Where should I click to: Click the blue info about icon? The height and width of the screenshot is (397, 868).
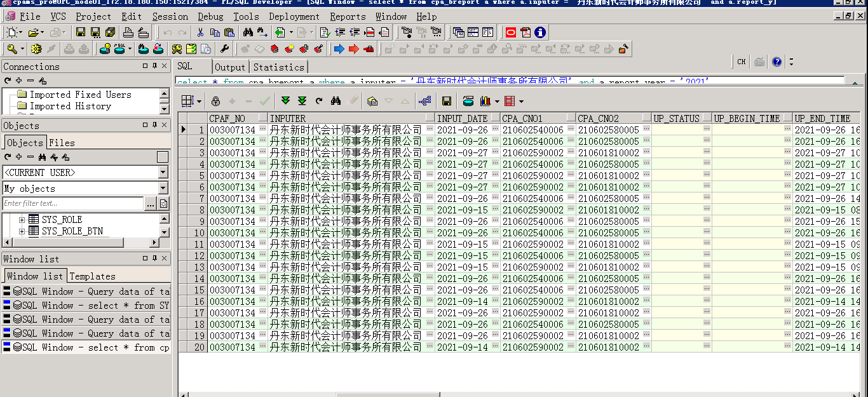(540, 32)
